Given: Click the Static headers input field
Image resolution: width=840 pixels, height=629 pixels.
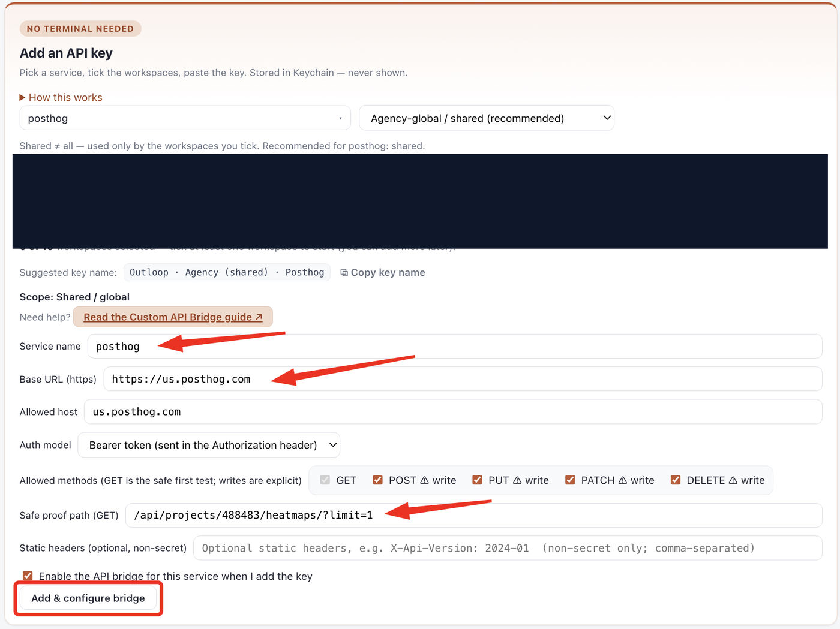Looking at the screenshot, I should (x=508, y=548).
